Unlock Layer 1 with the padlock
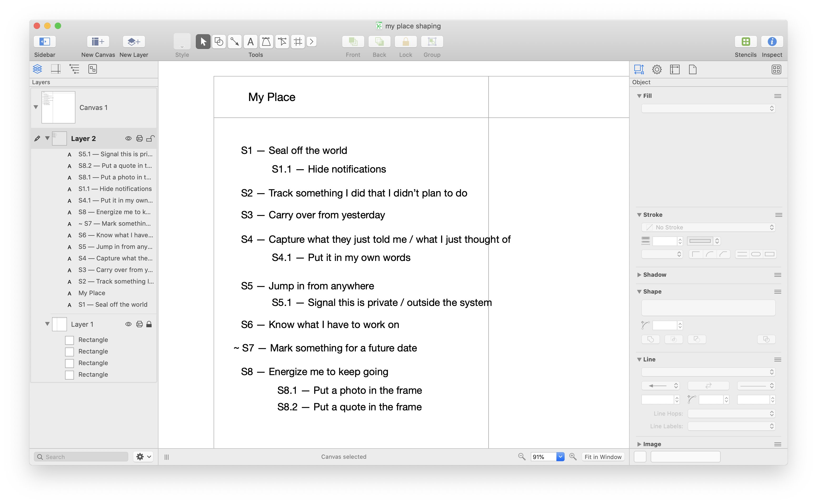This screenshot has height=504, width=817. point(149,324)
